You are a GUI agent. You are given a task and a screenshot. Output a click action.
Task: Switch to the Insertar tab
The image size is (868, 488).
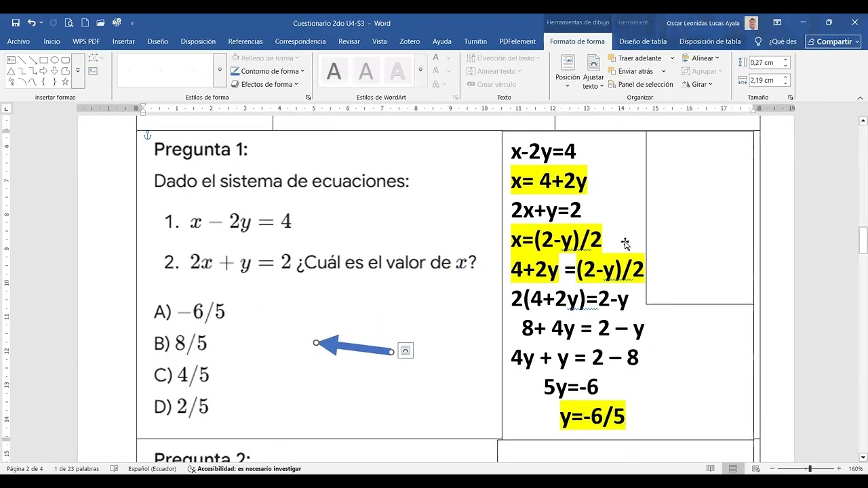[x=123, y=41]
